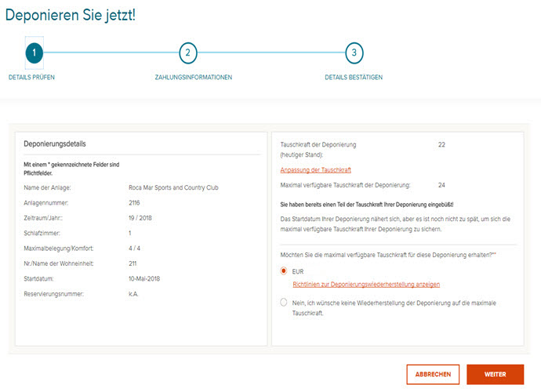Screen dimensions: 541x392
Task: Click the ABBRECHEN button
Action: [433, 374]
